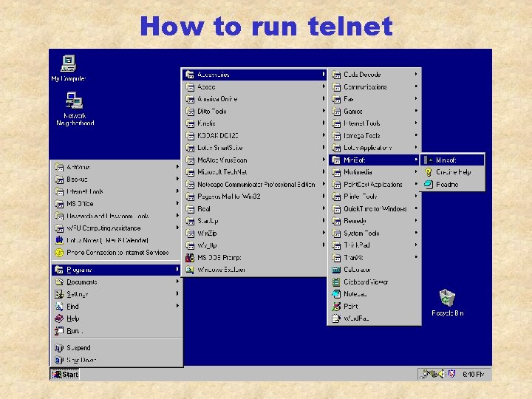Open Remedy under Accessories
Viewport: 532px width, 399px height.
375,221
